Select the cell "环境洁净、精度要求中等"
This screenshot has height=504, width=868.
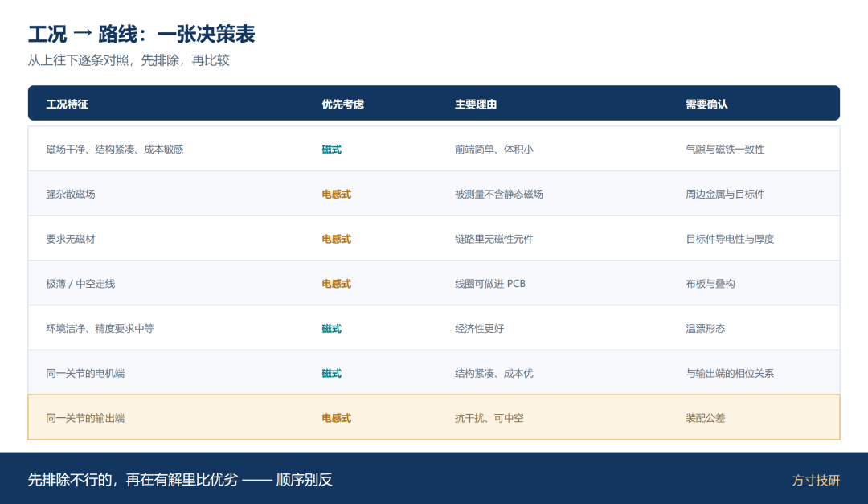(100, 329)
